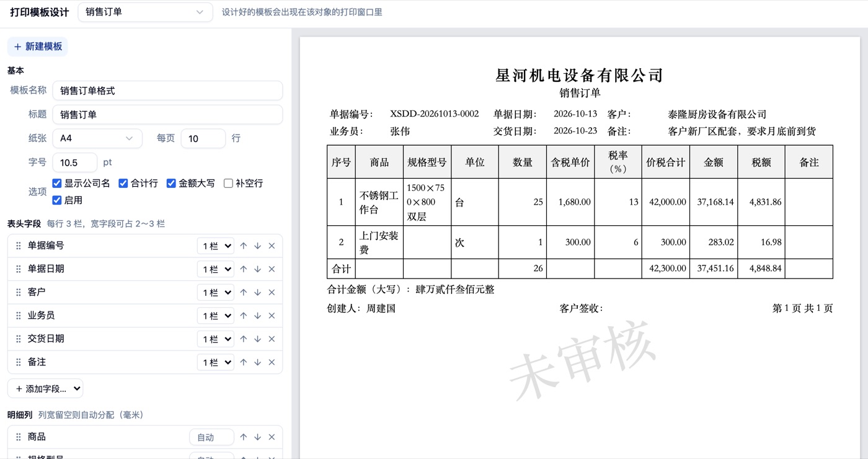Move 单据日期 field down
Viewport: 868px width, 459px height.
tap(257, 269)
